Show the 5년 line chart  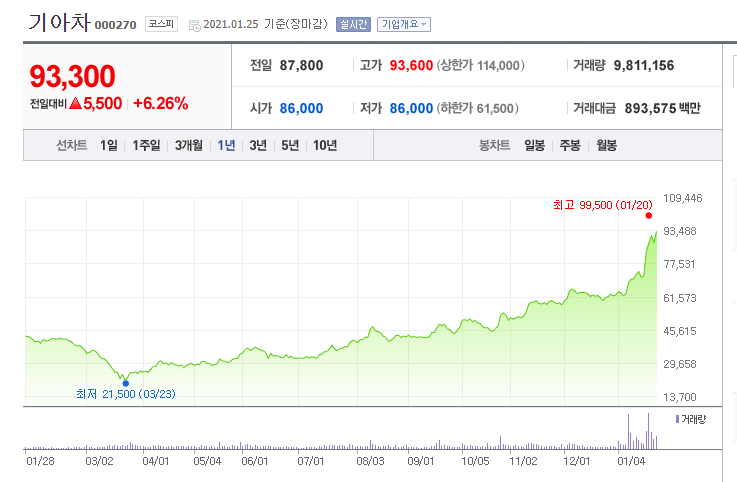(290, 145)
